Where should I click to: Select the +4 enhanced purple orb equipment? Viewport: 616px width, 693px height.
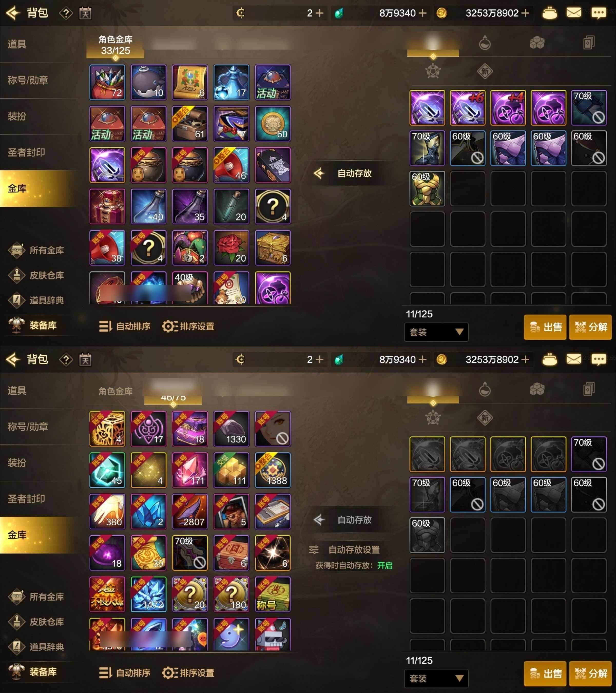(x=508, y=108)
